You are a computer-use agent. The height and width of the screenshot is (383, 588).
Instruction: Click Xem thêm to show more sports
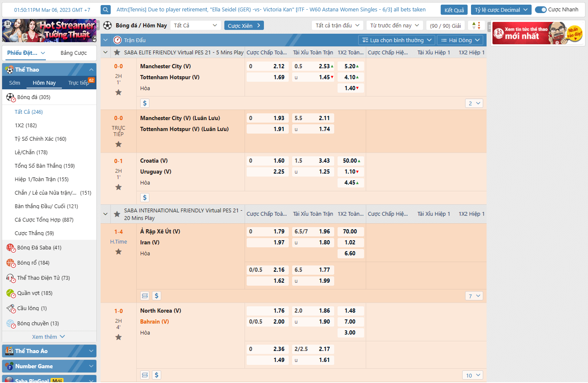click(48, 337)
